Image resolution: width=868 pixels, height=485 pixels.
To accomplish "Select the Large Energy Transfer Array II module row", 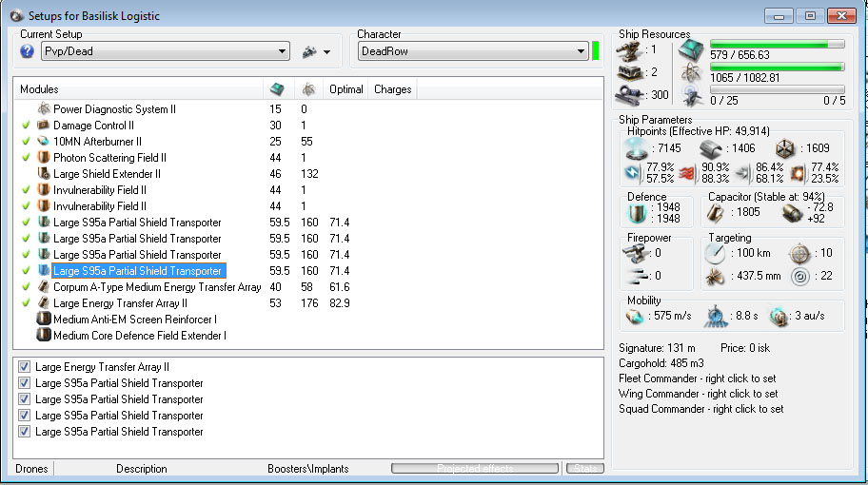I will (x=309, y=303).
